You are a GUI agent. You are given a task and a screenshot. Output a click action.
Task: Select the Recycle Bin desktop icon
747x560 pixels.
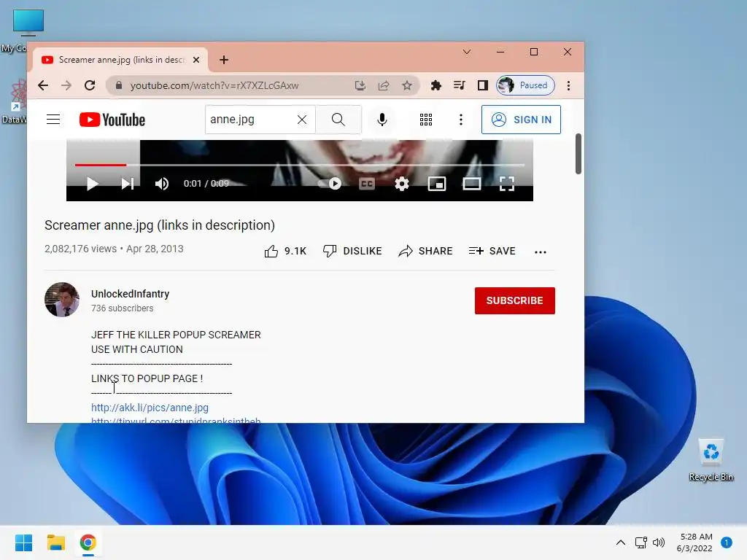point(711,460)
